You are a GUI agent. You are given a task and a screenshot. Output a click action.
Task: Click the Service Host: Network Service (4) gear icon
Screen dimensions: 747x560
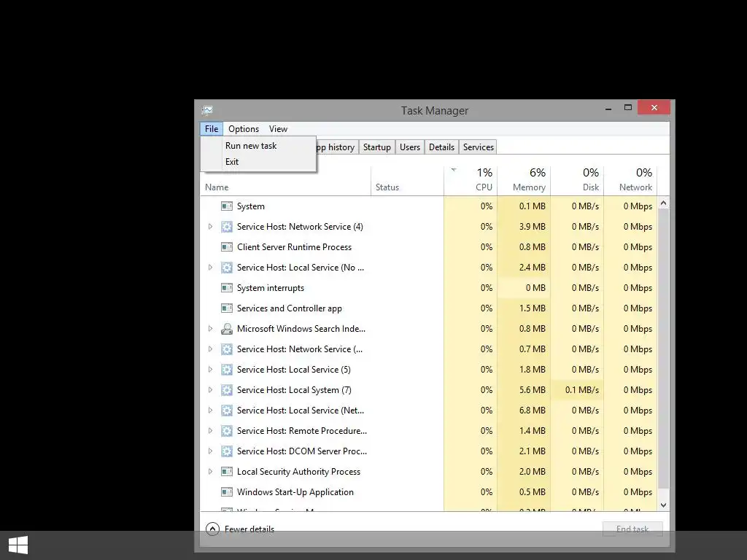(x=227, y=227)
